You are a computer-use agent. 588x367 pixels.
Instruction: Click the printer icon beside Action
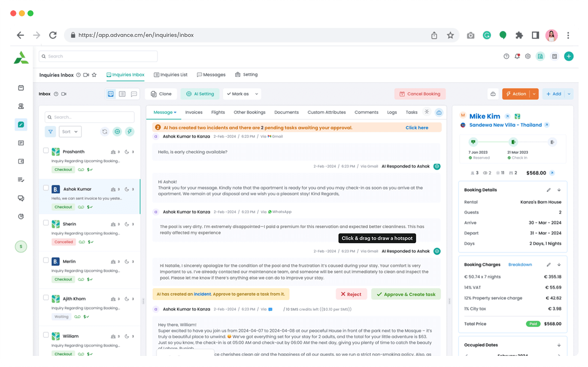[493, 94]
